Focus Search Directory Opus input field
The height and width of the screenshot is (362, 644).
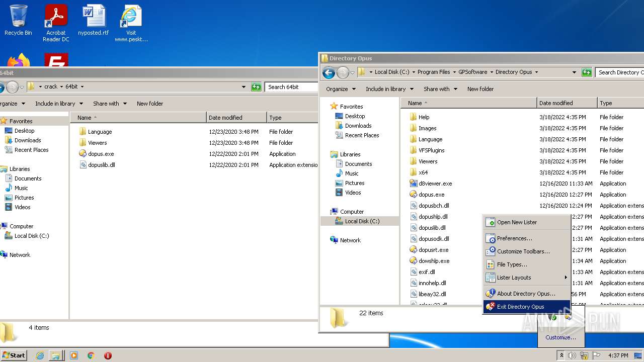point(620,72)
